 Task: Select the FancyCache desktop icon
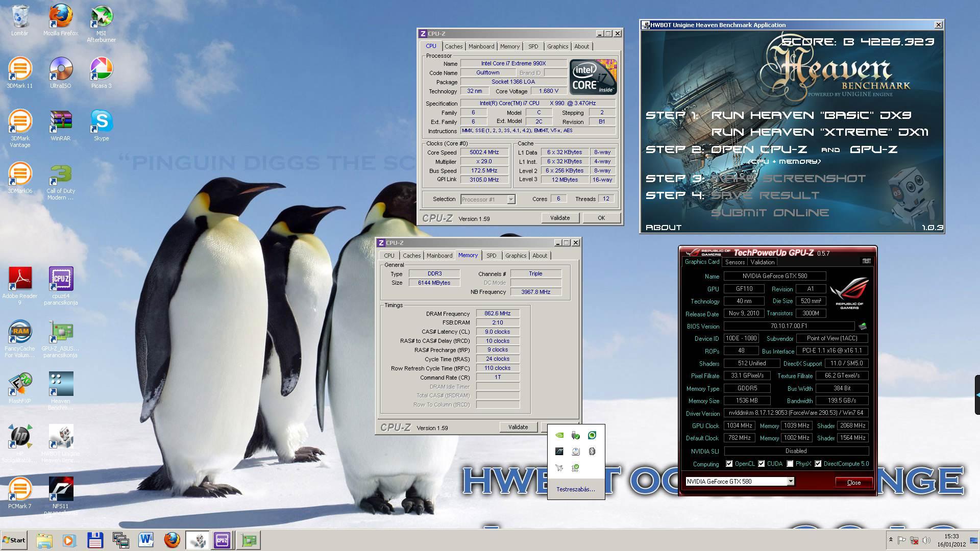(20, 339)
